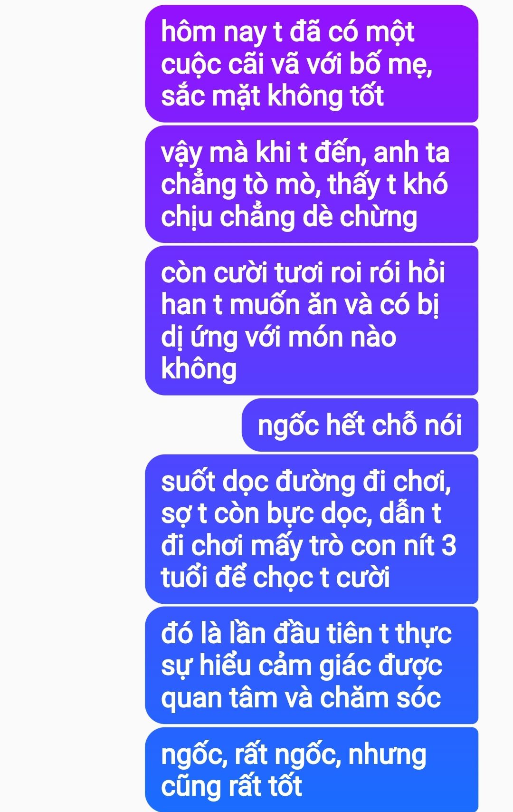Click the text "cũng rất tốt" in last bubble
Viewport: 513px width, 812px height.
pos(231,787)
